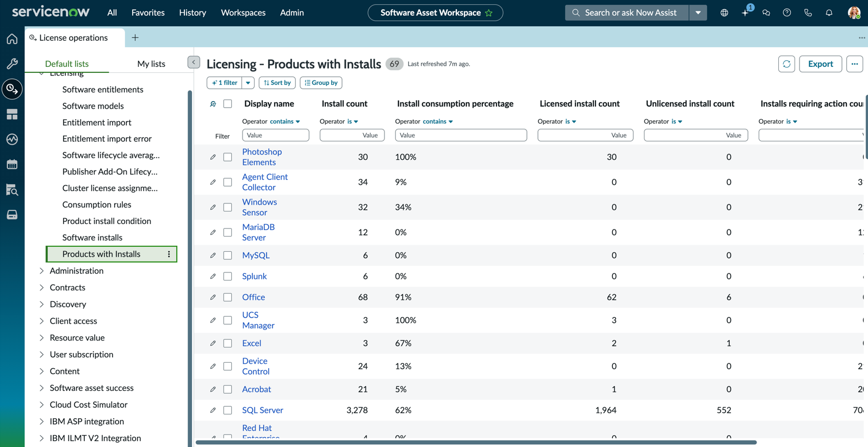Image resolution: width=868 pixels, height=447 pixels.
Task: Switch to My lists tab
Action: point(151,64)
